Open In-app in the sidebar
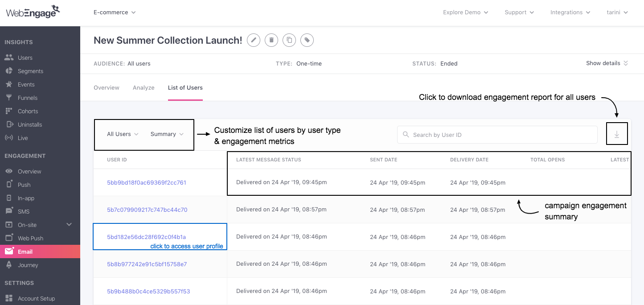This screenshot has height=305, width=644. 26,198
